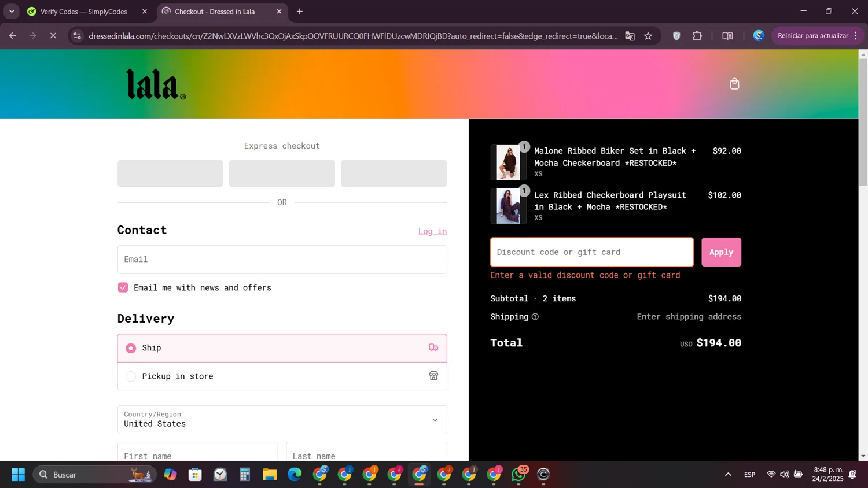Screen dimensions: 868x488
Task: Close the Verify Codes tab
Action: [145, 12]
